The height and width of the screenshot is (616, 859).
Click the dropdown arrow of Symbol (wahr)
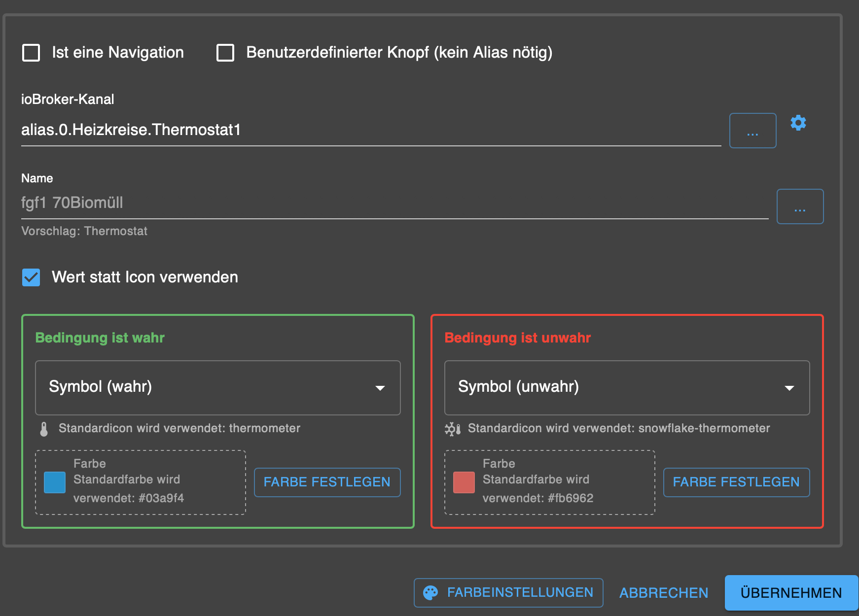380,388
